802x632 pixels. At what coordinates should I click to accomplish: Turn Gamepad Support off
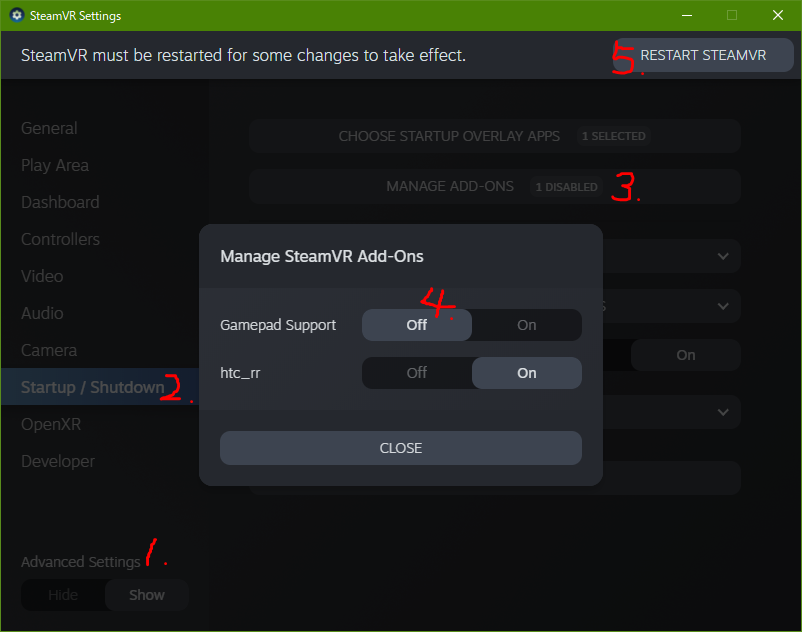pos(417,325)
